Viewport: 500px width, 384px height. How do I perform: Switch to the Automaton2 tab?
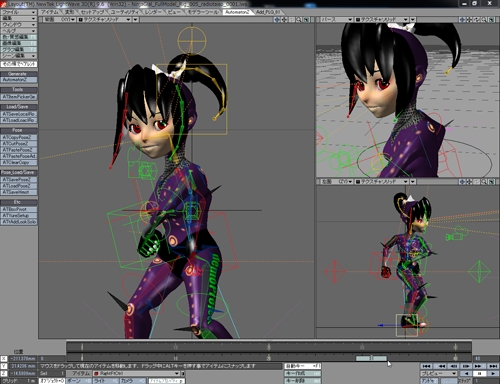point(237,12)
